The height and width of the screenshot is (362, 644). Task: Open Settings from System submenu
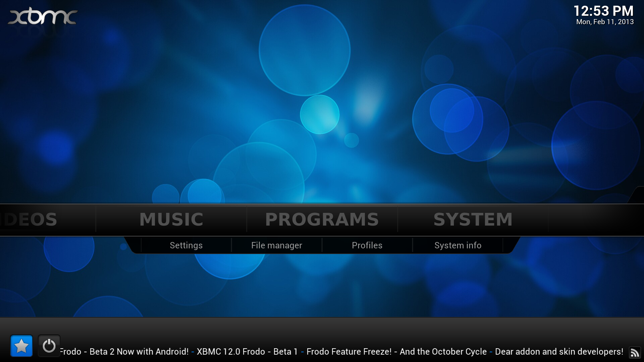[x=186, y=245]
